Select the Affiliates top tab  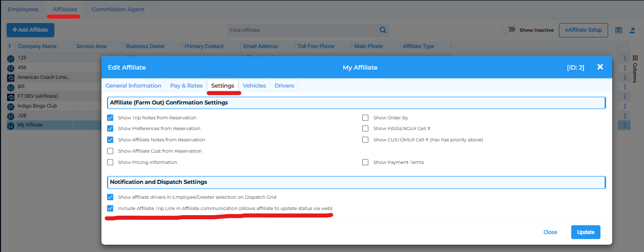[65, 9]
